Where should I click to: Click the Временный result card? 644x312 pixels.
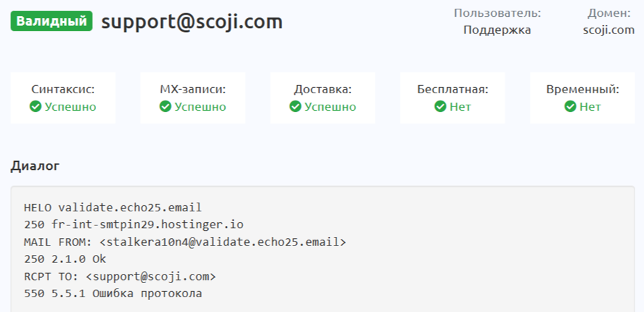pyautogui.click(x=582, y=98)
